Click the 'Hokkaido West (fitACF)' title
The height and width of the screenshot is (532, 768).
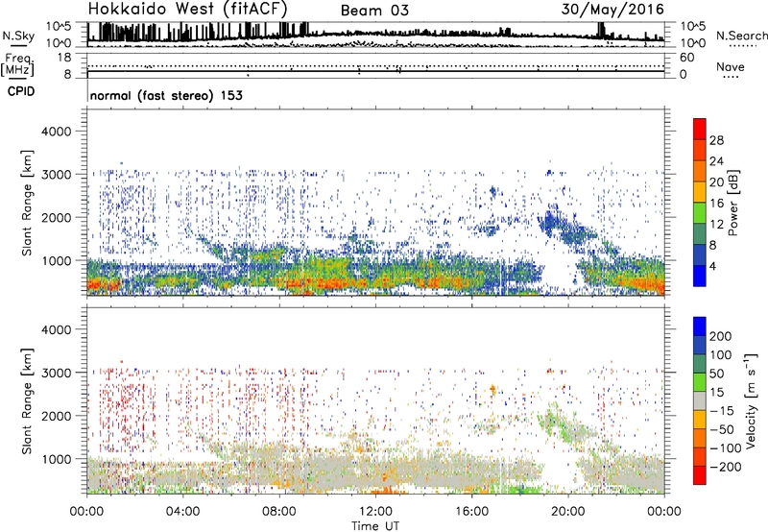[x=187, y=10]
